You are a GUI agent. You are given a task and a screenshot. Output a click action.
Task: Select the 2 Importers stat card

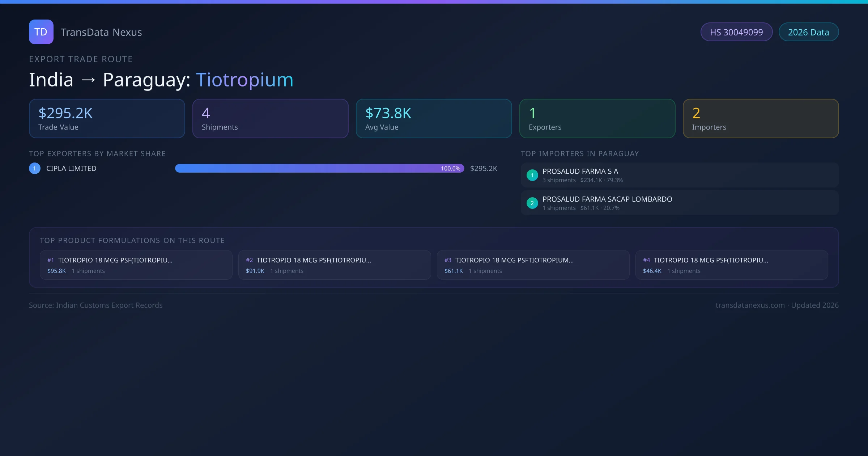[761, 119]
